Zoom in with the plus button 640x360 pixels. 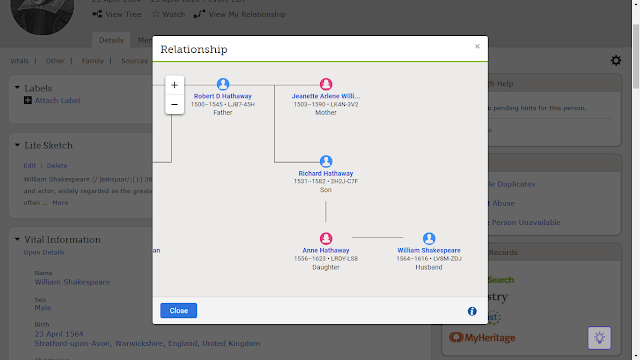(x=174, y=85)
